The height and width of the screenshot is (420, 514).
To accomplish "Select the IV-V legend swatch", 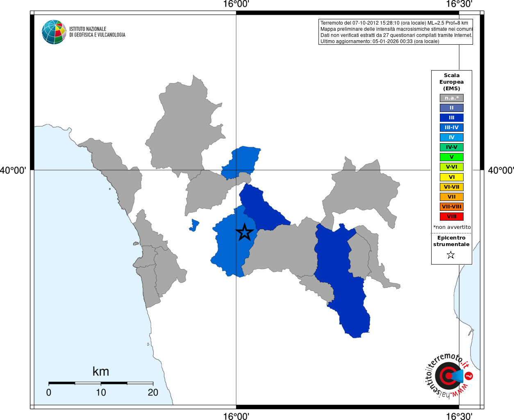I will [x=452, y=147].
